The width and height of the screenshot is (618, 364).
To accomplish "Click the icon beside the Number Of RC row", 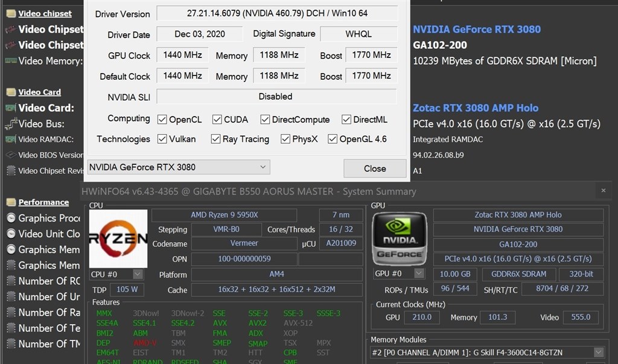I will 11,281.
